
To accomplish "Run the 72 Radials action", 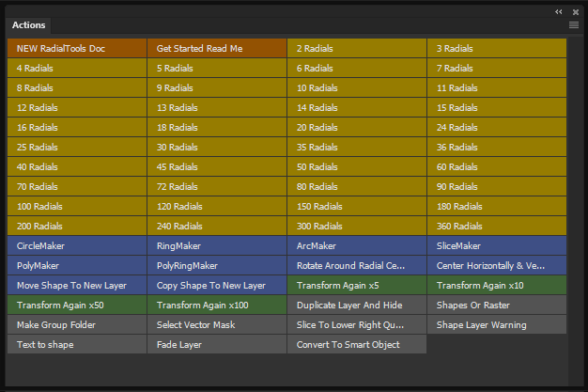I will pos(217,187).
